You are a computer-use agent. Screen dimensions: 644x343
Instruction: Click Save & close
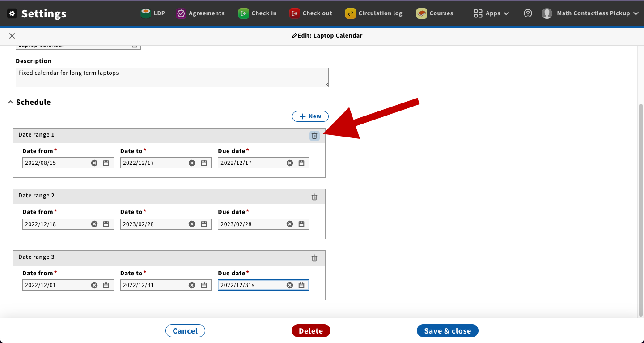(x=448, y=331)
